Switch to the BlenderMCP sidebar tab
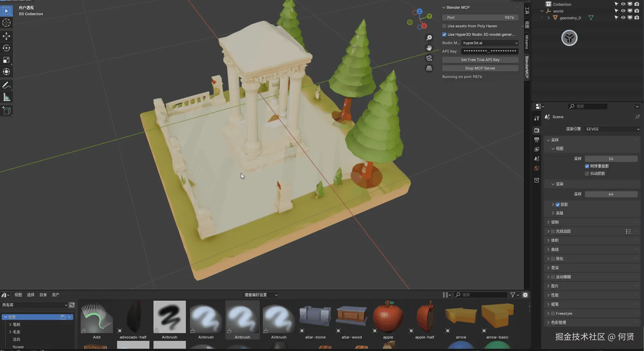The width and height of the screenshot is (644, 351). tap(527, 67)
